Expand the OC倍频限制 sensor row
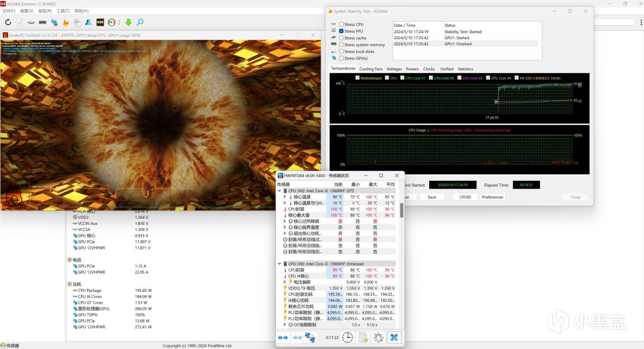Screen dimensions: 644x349 285,325
